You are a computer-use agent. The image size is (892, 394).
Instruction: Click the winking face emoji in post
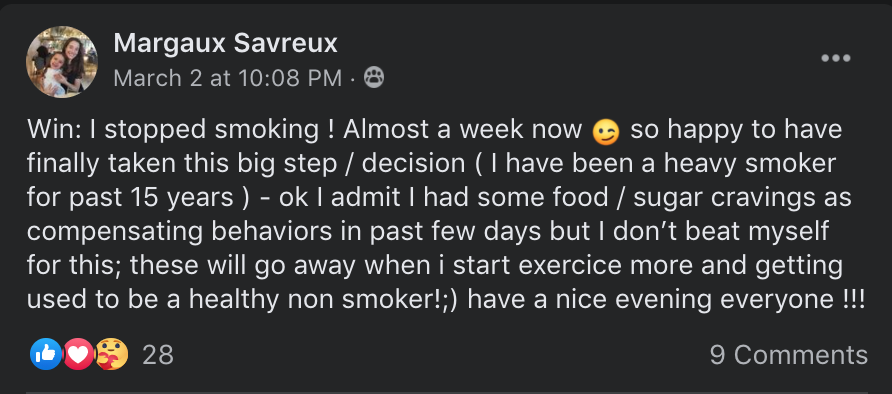click(606, 132)
